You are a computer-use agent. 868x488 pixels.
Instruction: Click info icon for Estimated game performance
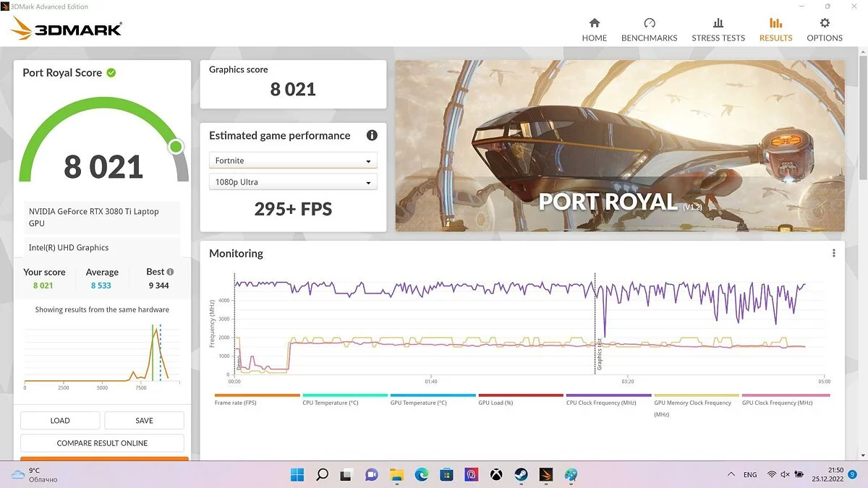click(372, 135)
